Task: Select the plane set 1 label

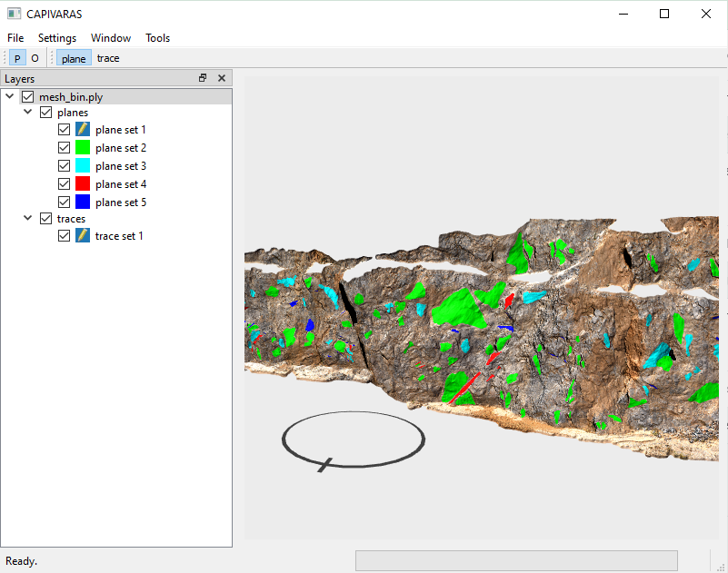Action: [121, 130]
